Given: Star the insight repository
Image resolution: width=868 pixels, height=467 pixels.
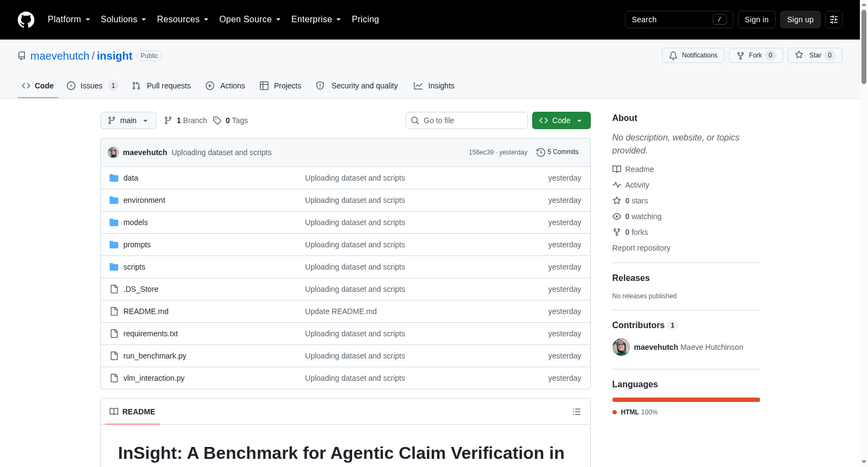Looking at the screenshot, I should coord(815,55).
